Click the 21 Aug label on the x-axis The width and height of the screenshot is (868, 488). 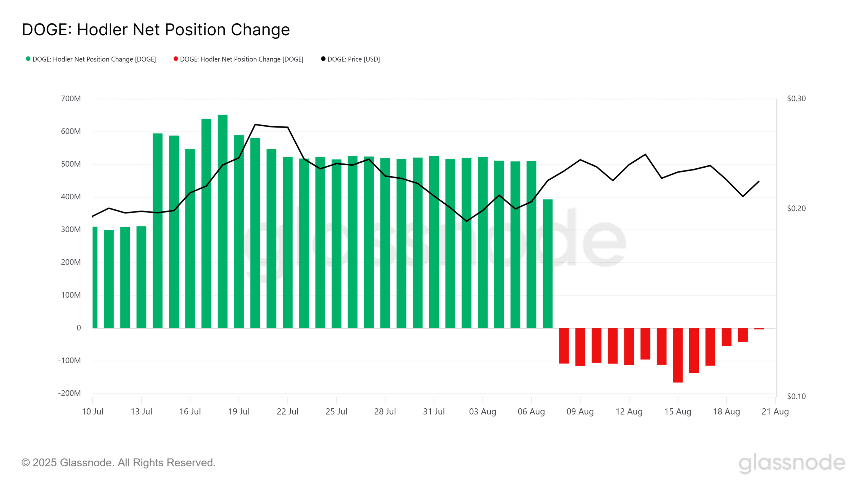click(x=775, y=411)
